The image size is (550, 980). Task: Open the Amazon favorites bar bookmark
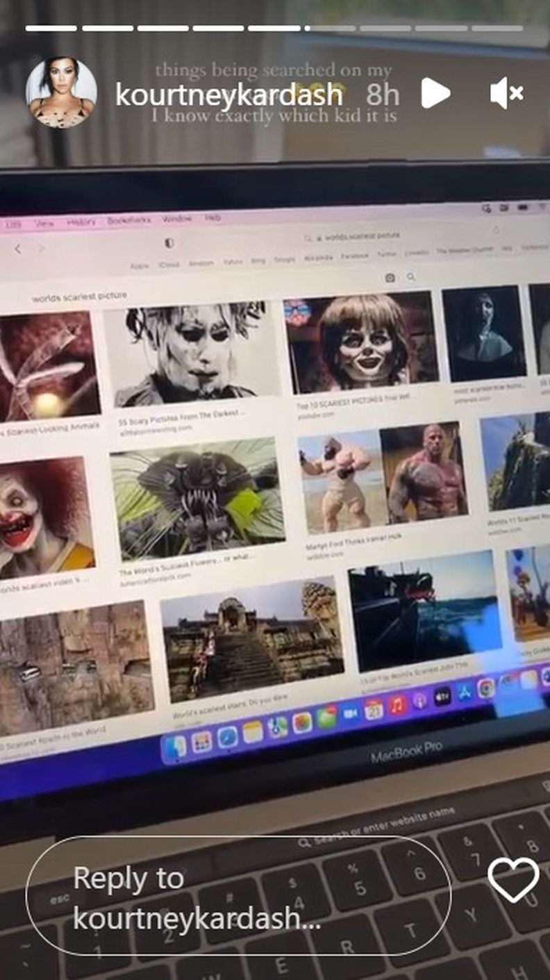[x=201, y=263]
